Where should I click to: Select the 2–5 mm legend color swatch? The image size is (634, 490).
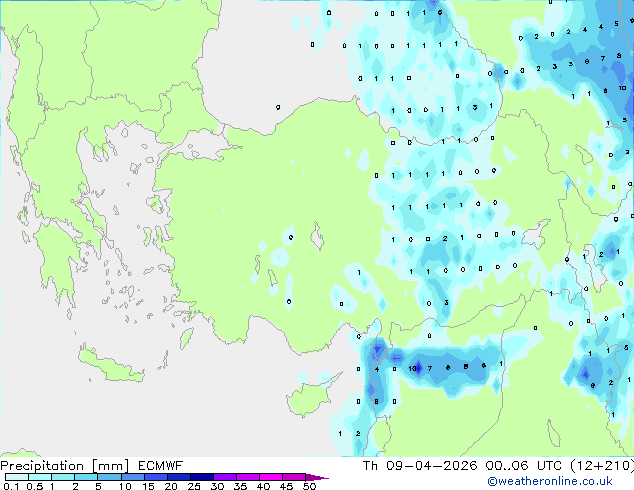pos(86,477)
